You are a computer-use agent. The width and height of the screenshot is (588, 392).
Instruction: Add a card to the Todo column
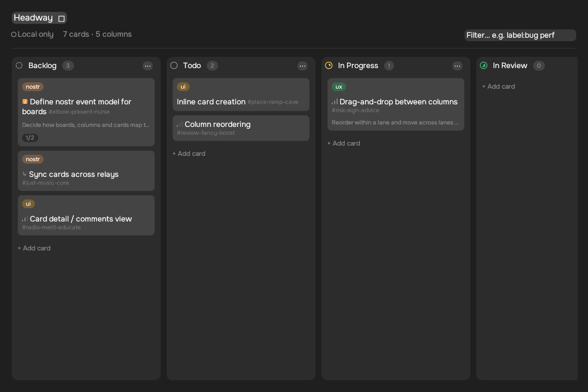pyautogui.click(x=189, y=154)
